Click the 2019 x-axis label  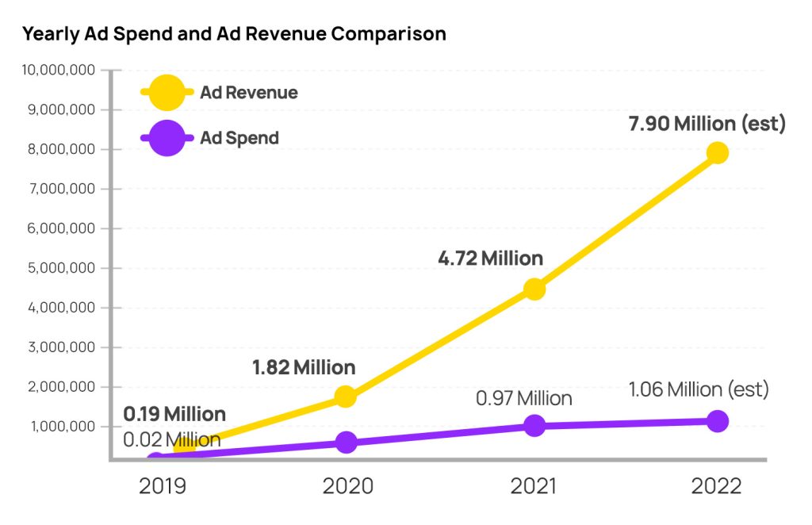(x=162, y=486)
